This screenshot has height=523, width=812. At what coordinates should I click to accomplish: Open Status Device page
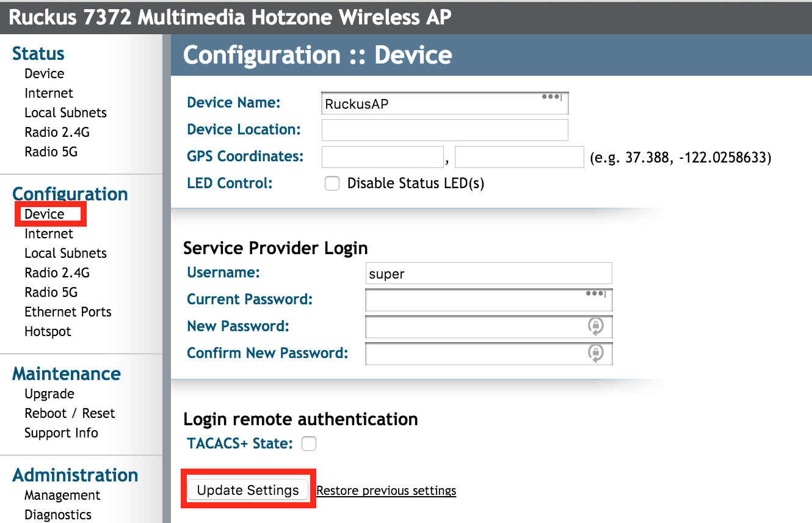(x=45, y=73)
